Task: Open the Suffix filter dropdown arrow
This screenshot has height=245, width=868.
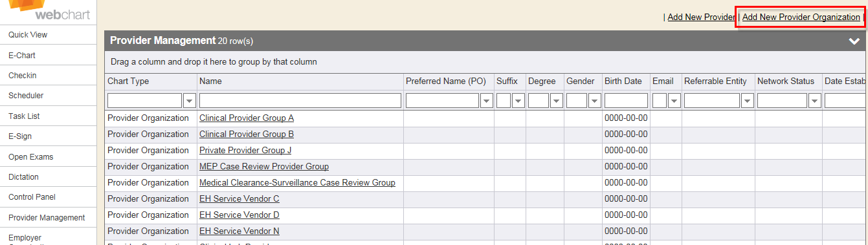Action: [518, 100]
